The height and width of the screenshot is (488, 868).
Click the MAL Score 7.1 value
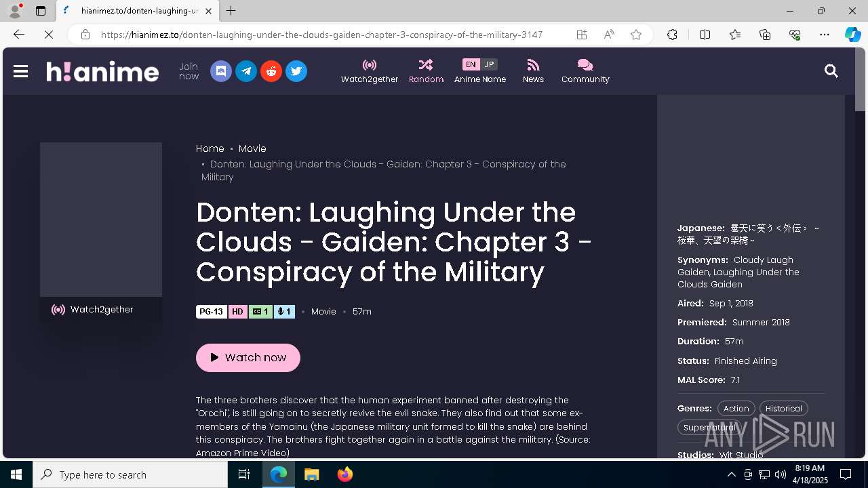[735, 380]
